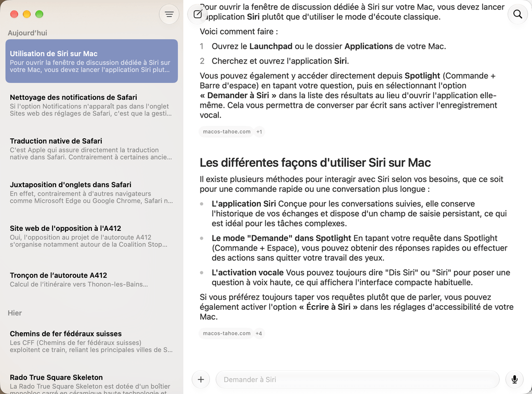Screen dimensions: 532x394
Task: Open the Utilisation de Siri sur Mac conversation
Action: tap(91, 61)
